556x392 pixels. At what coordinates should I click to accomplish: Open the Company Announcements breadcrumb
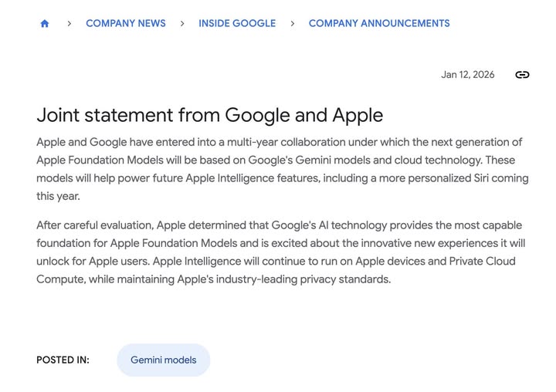pyautogui.click(x=379, y=24)
